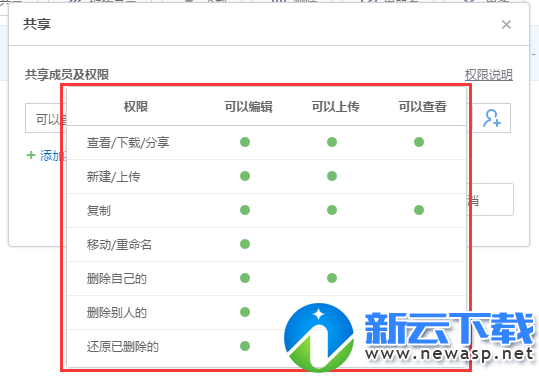This screenshot has height=376, width=539.
Task: Click green dot for 移动/重命名 under 可以编辑
Action: click(245, 244)
